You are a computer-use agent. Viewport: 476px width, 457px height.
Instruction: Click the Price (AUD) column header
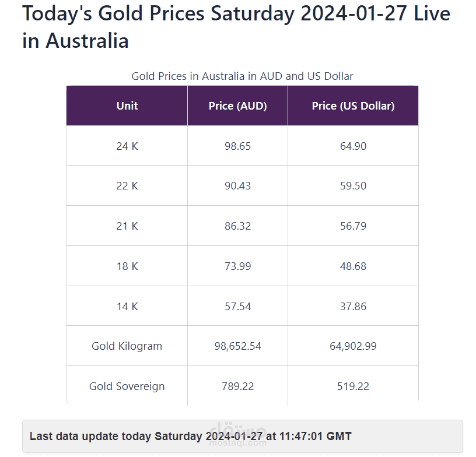[x=237, y=106]
